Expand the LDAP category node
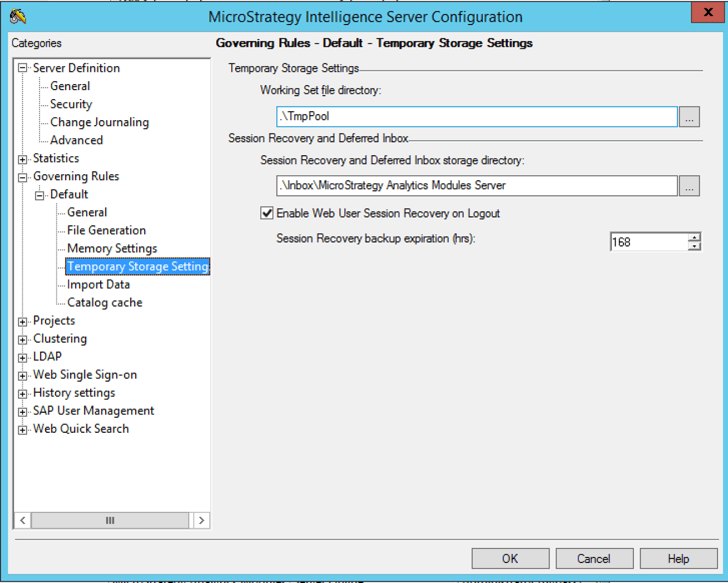The width and height of the screenshot is (728, 583). tap(23, 357)
